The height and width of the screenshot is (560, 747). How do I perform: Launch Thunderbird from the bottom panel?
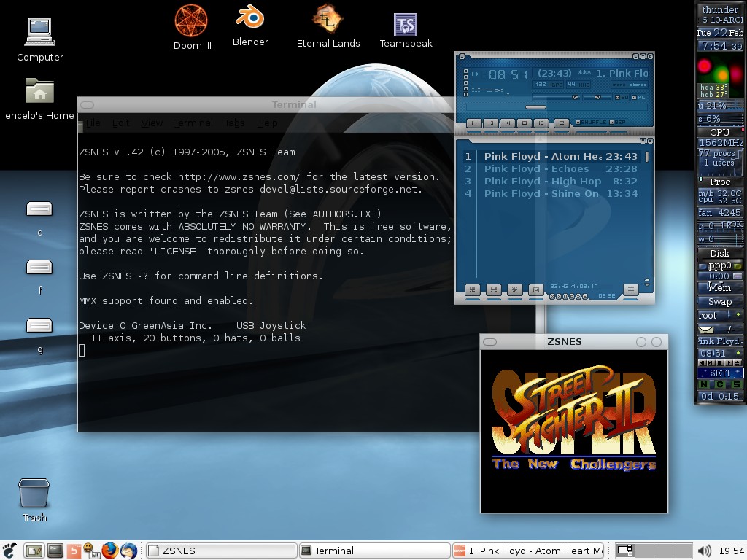pos(128,551)
